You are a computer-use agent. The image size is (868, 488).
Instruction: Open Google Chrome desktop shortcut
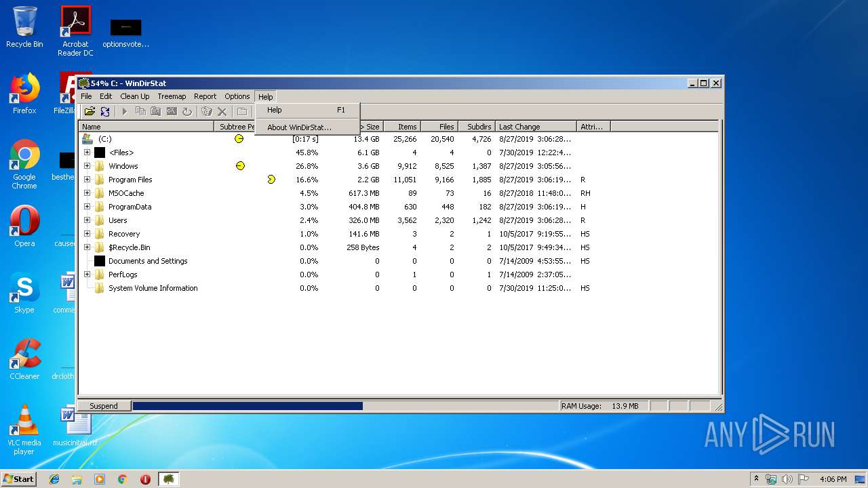(x=24, y=164)
